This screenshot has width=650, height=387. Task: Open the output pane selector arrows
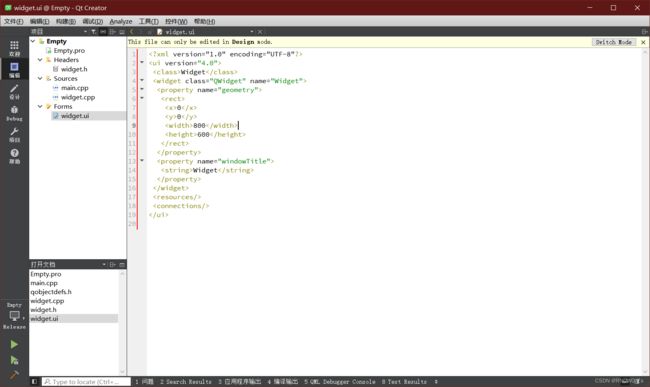coord(436,381)
